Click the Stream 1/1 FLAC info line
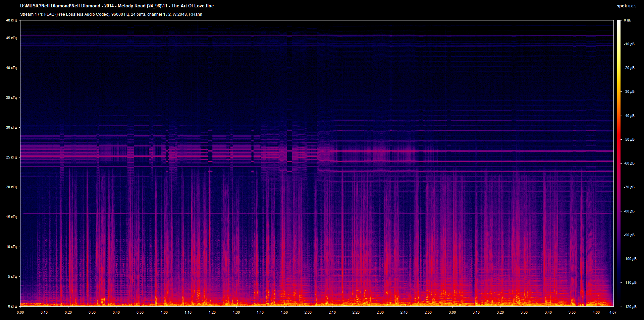Viewport: 644px width, 320px height. [x=67, y=14]
